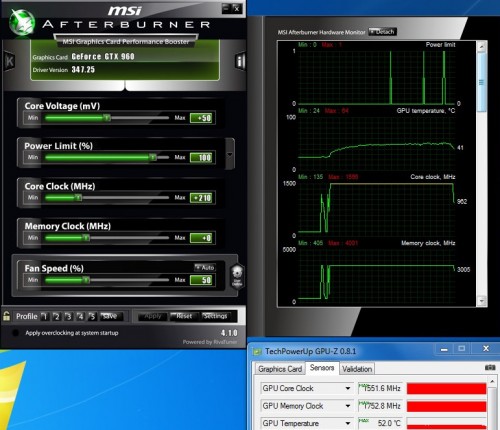Click the user define fan icon
This screenshot has width=500, height=430.
click(x=237, y=276)
